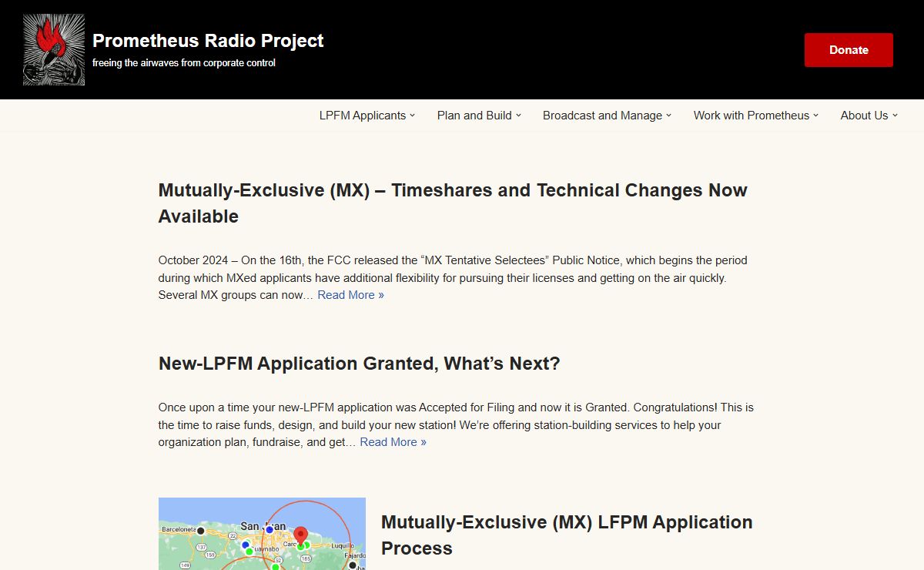Image resolution: width=924 pixels, height=570 pixels.
Task: Open the San Juan map thumbnail
Action: [262, 534]
